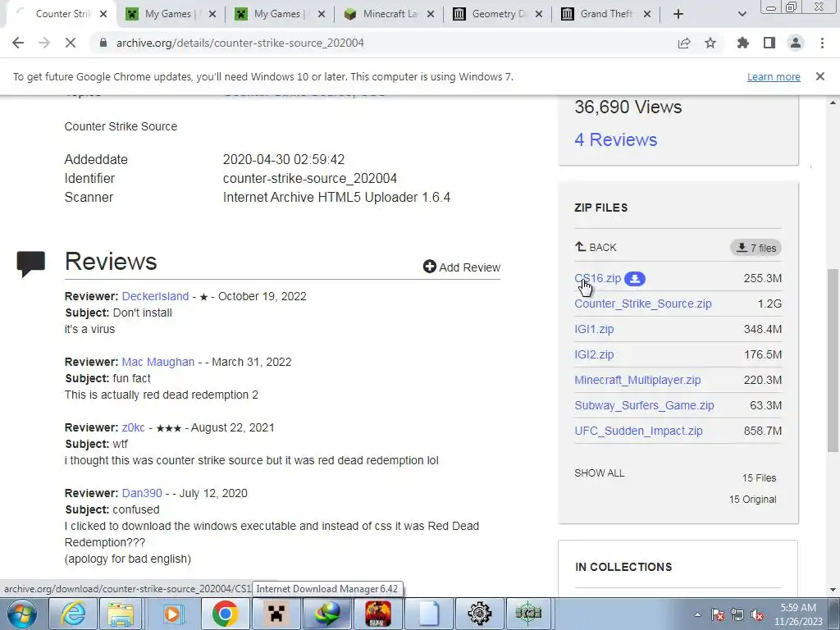Show hidden system tray icons

coord(697,614)
